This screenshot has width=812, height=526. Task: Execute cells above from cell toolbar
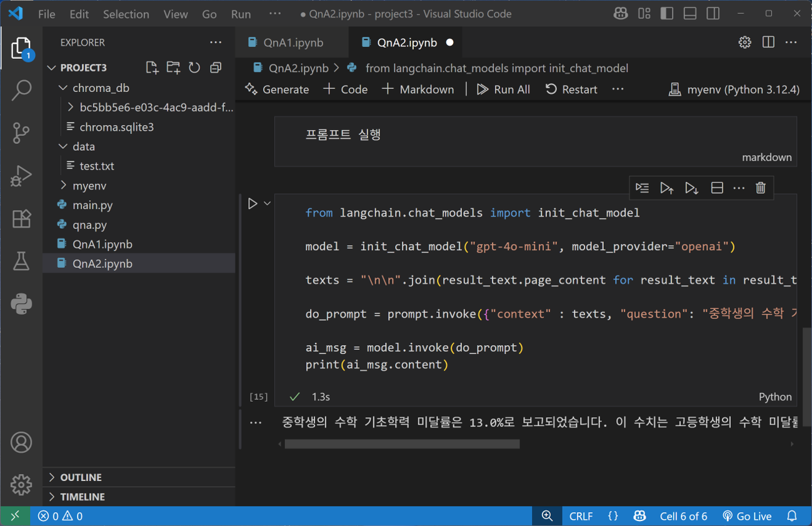click(666, 188)
